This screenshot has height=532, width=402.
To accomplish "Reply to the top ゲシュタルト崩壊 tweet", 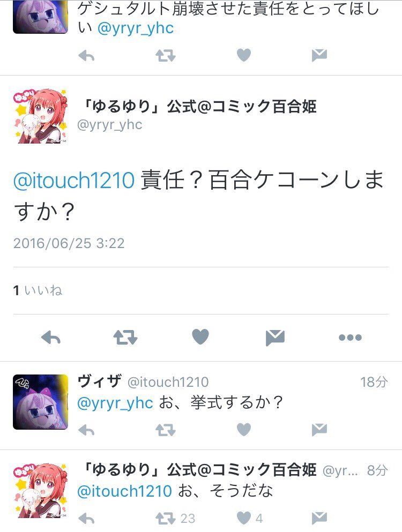I will coord(86,56).
